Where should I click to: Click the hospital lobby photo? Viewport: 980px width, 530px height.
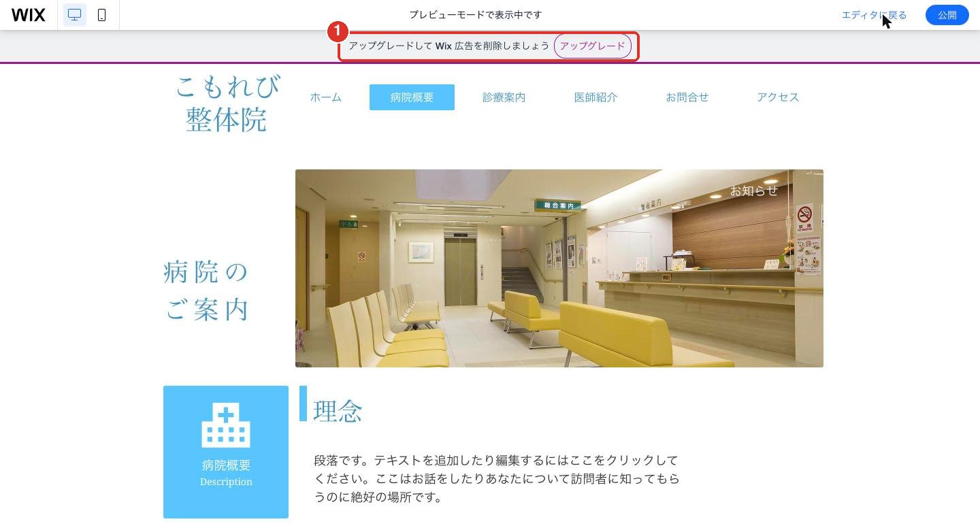[x=559, y=268]
